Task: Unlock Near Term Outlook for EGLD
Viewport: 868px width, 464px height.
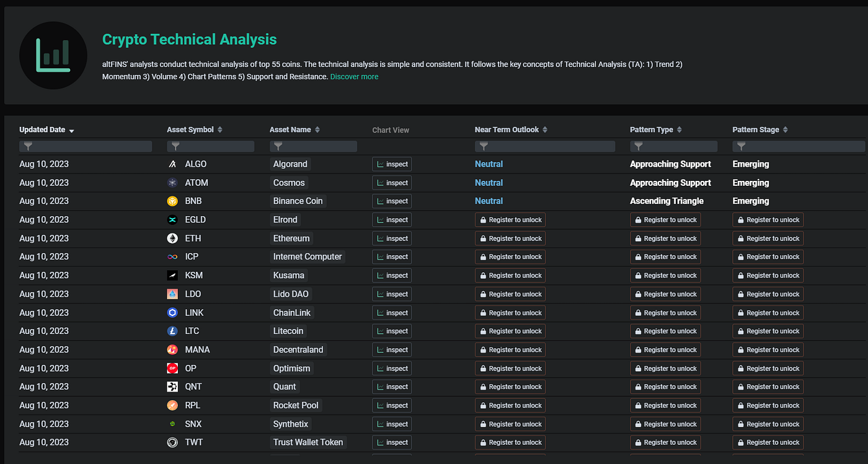Action: coord(510,220)
